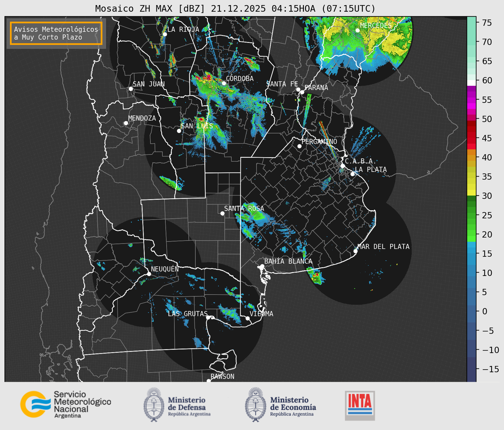
Task: Click the Pergamino city marker dot
Action: (299, 146)
